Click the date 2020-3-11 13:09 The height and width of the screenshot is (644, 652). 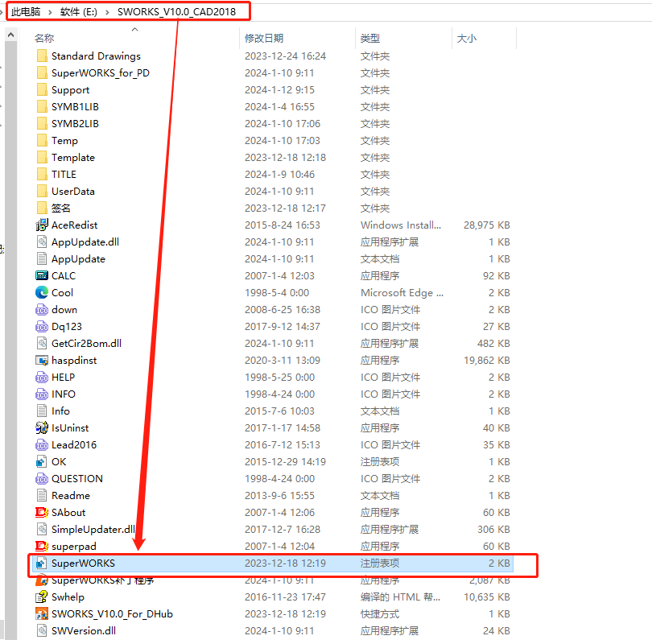click(x=283, y=361)
